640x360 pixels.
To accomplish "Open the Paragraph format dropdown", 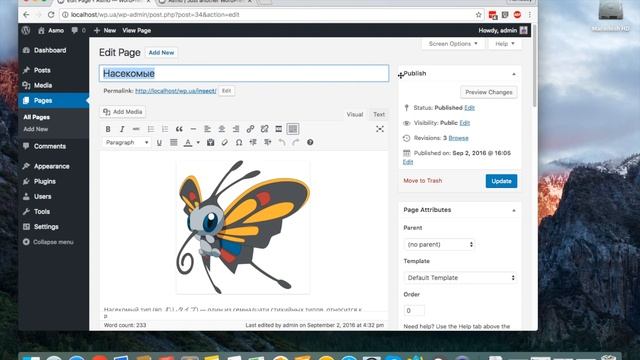I will click(127, 142).
